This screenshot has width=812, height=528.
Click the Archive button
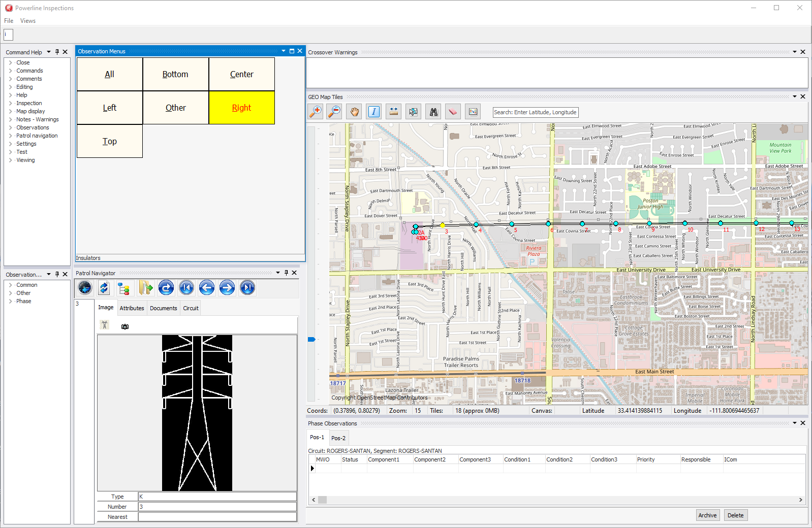coord(707,515)
